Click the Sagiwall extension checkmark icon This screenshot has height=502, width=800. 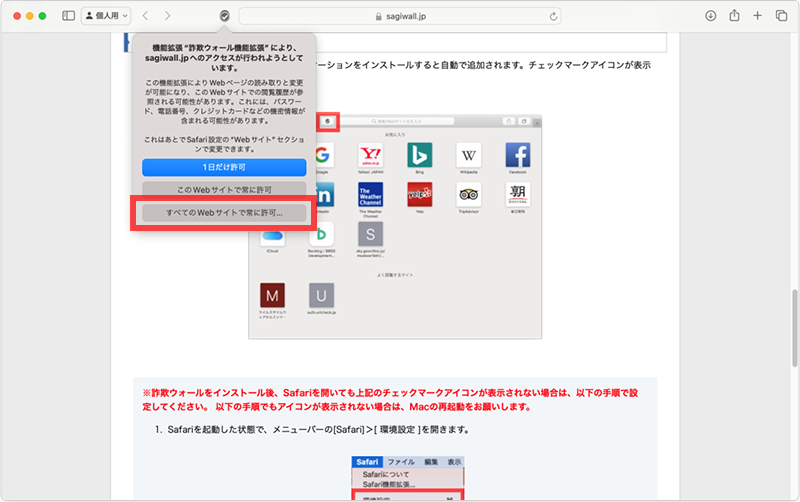[x=225, y=16]
